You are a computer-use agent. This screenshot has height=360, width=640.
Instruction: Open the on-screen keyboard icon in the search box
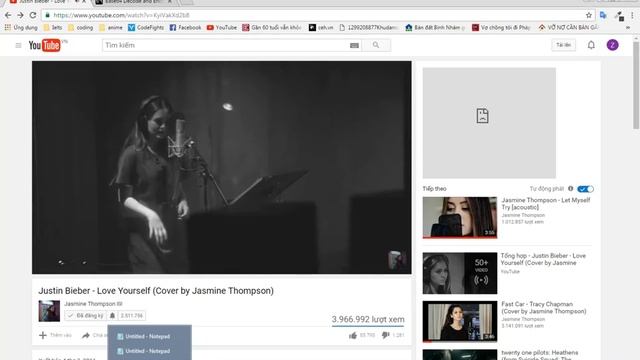tap(354, 45)
